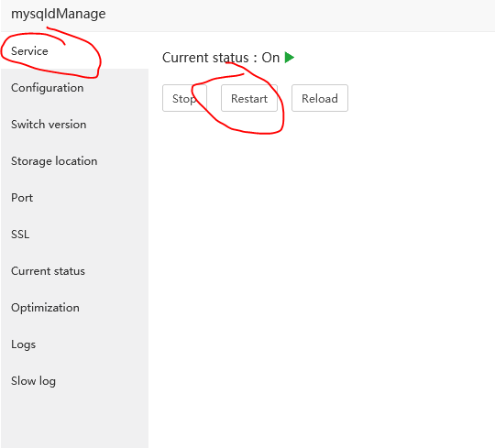Click the mysqldManage title text
The height and width of the screenshot is (448, 495).
pos(59,14)
